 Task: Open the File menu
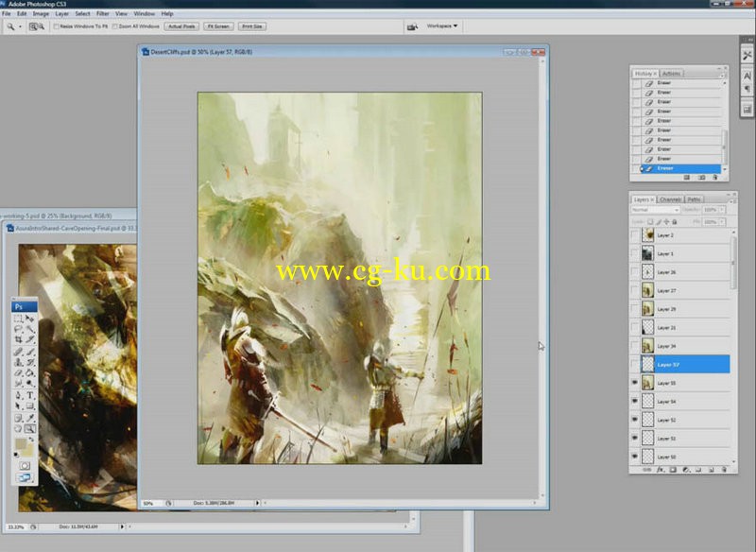point(7,14)
